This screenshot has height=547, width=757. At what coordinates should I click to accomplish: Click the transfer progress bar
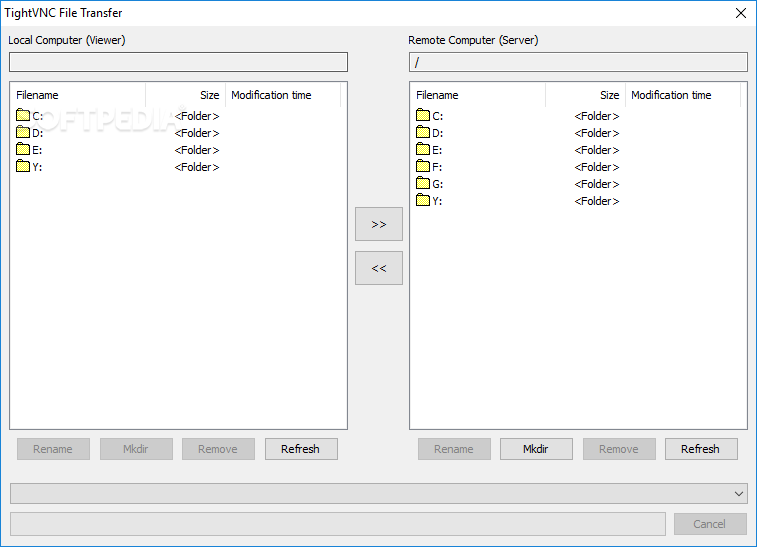338,524
